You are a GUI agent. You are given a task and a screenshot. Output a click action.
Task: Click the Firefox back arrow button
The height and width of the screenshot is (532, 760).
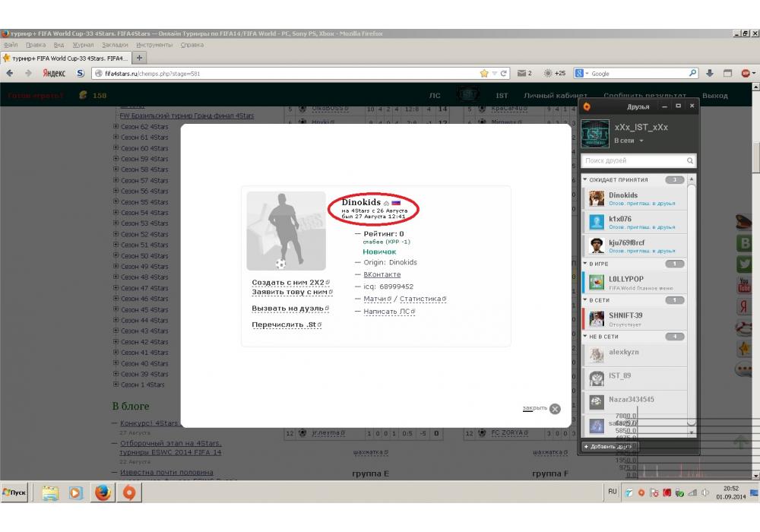tap(10, 74)
